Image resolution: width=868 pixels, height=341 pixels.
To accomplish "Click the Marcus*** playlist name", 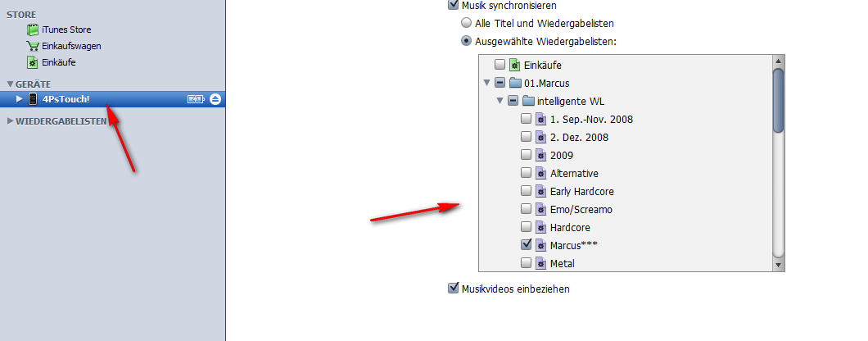I will tap(573, 245).
